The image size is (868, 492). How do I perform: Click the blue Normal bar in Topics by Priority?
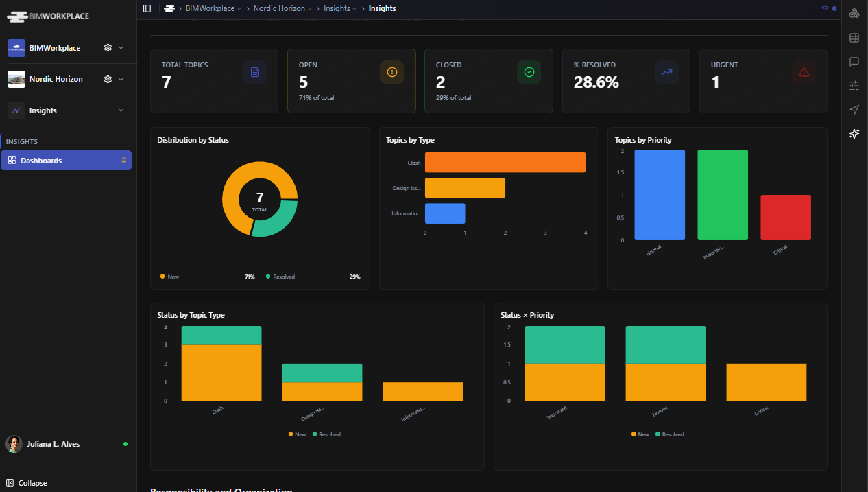[x=660, y=195]
